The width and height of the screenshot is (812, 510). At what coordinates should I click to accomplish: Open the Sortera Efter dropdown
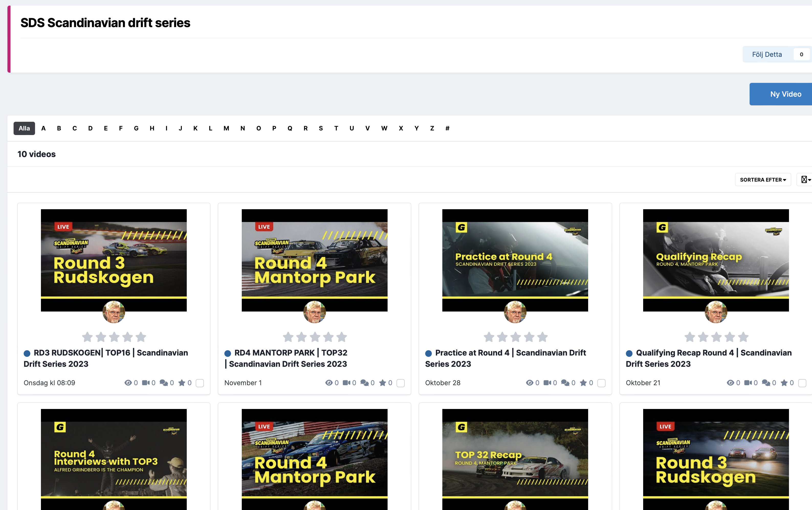(x=763, y=180)
